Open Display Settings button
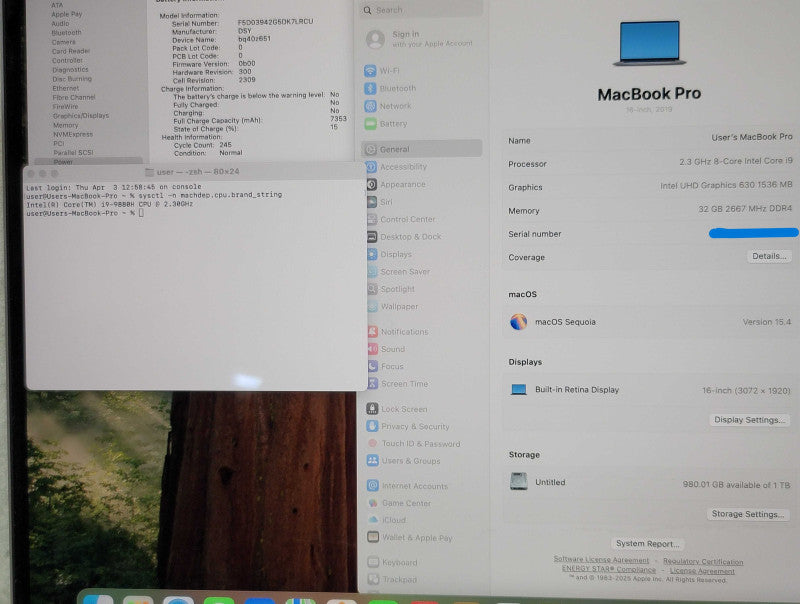Viewport: 800px width, 604px height. click(x=749, y=420)
